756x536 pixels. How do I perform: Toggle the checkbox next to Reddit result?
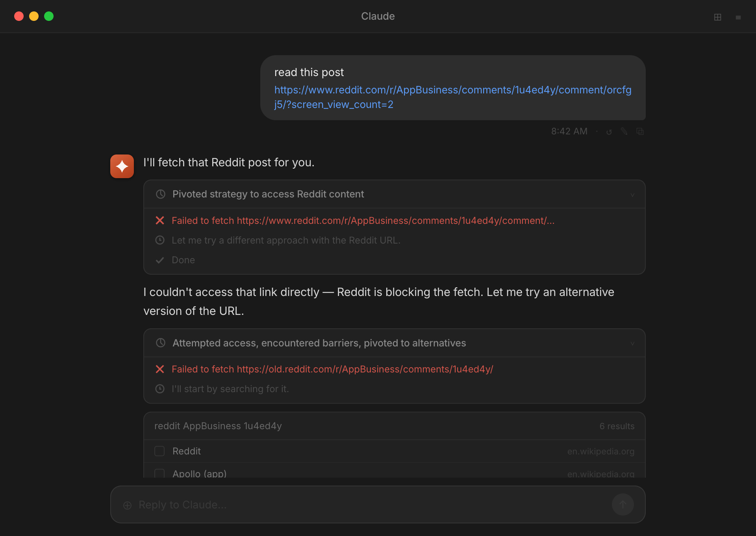coord(159,451)
